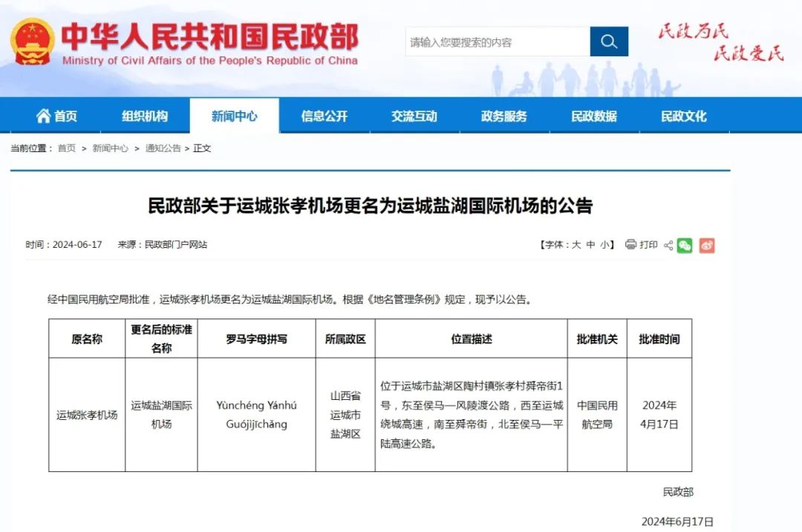
Task: Click the article headline about 运城盐湖国际机场
Action: click(x=371, y=206)
